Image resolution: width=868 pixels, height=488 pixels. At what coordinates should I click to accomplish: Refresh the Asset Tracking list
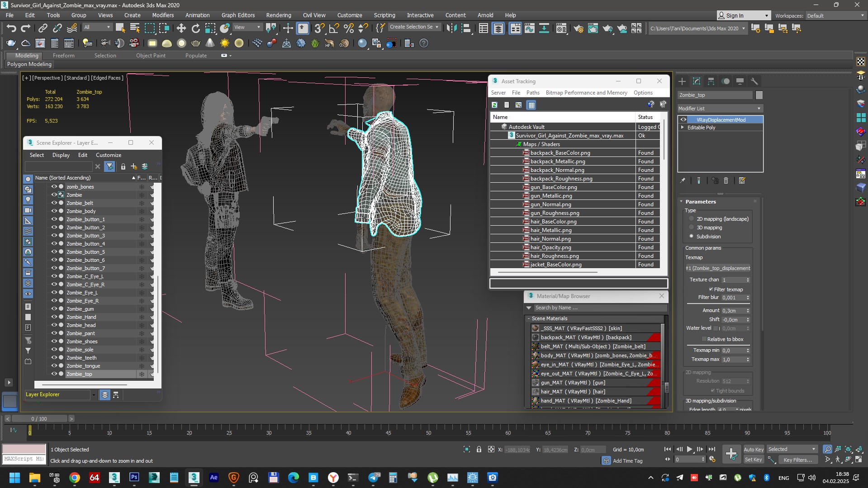(495, 105)
